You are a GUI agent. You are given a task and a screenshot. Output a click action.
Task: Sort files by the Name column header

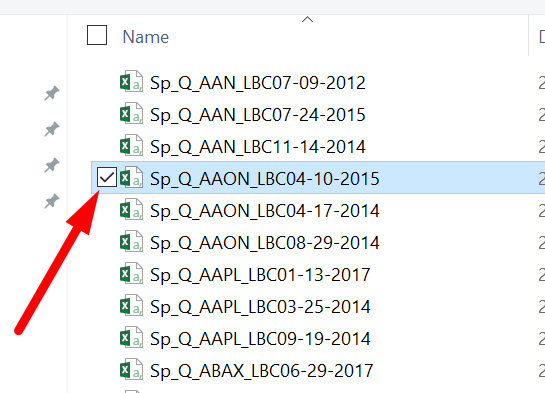pos(146,37)
